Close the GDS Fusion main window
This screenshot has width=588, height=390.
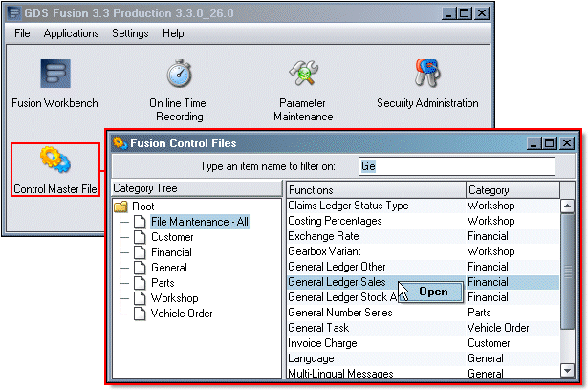pyautogui.click(x=482, y=13)
